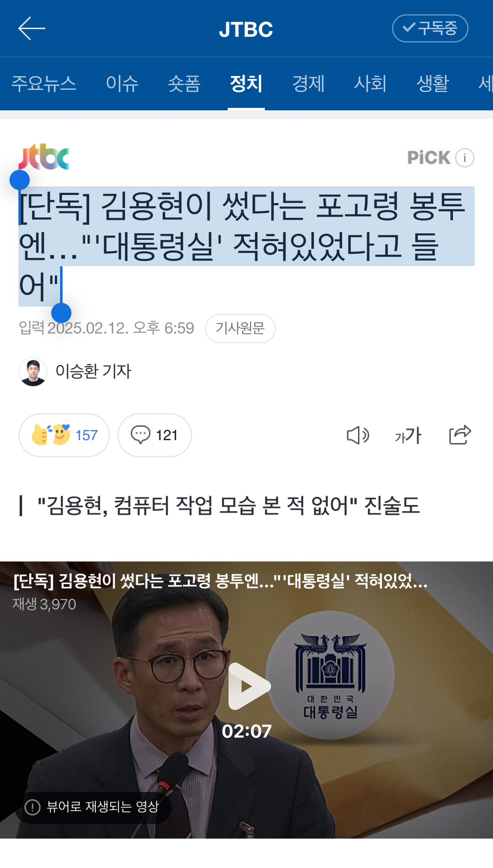Open comments bubble showing 121
493x868 pixels.
coord(155,435)
